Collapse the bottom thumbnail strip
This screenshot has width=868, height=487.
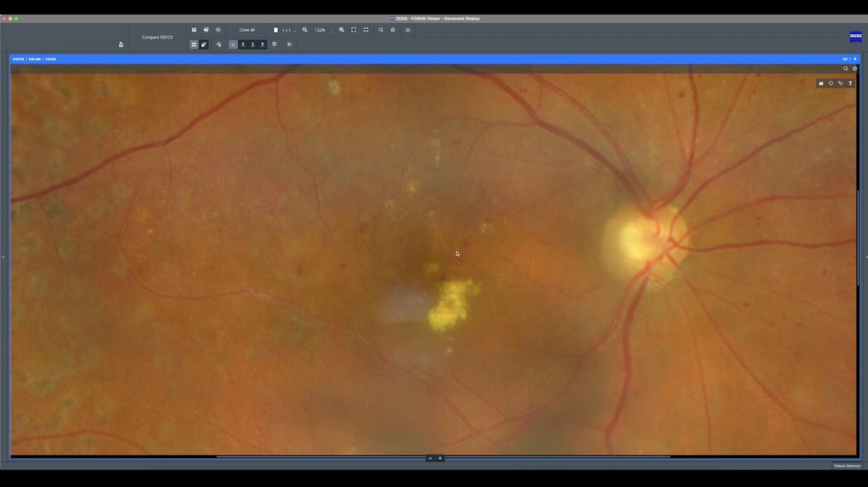tap(430, 458)
